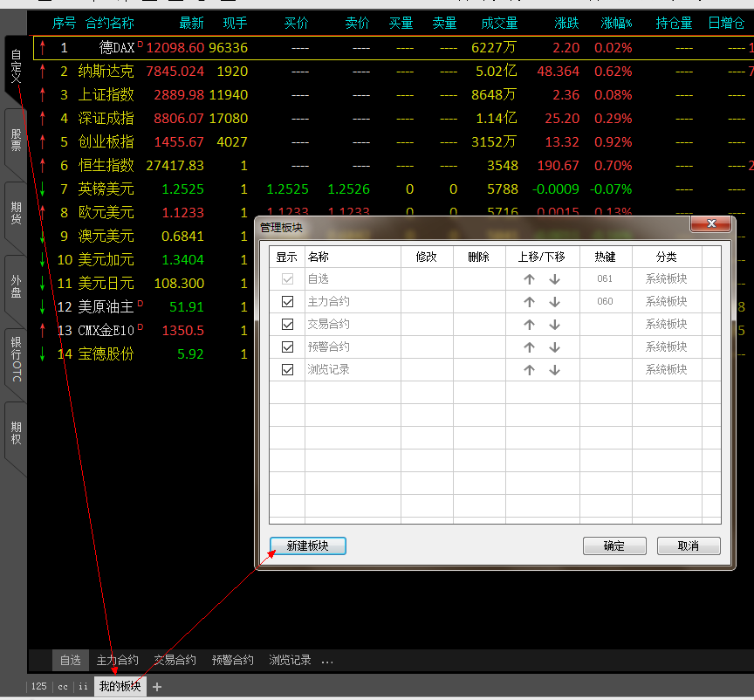Uncheck the 主力合约 display checkbox
The height and width of the screenshot is (700, 754).
coord(287,302)
